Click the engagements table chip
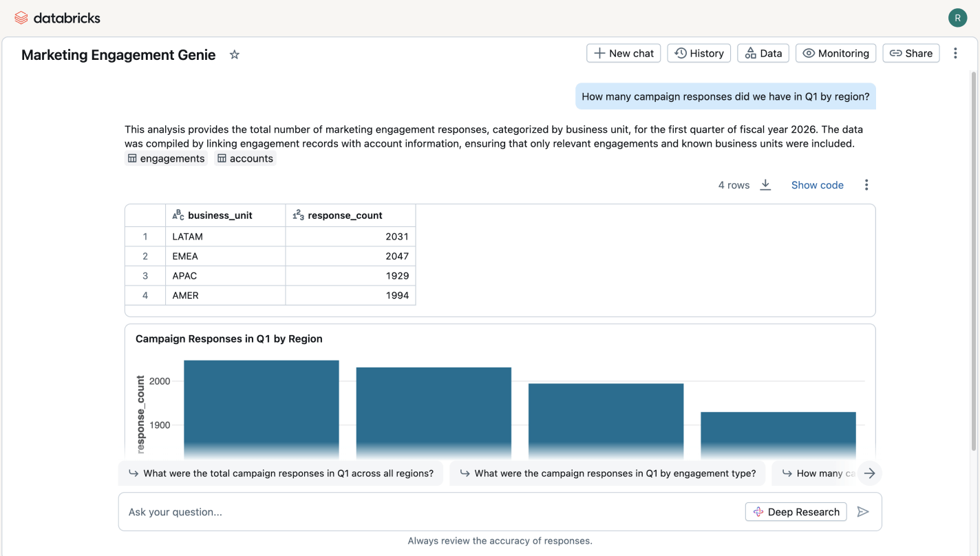980x556 pixels. (x=166, y=159)
